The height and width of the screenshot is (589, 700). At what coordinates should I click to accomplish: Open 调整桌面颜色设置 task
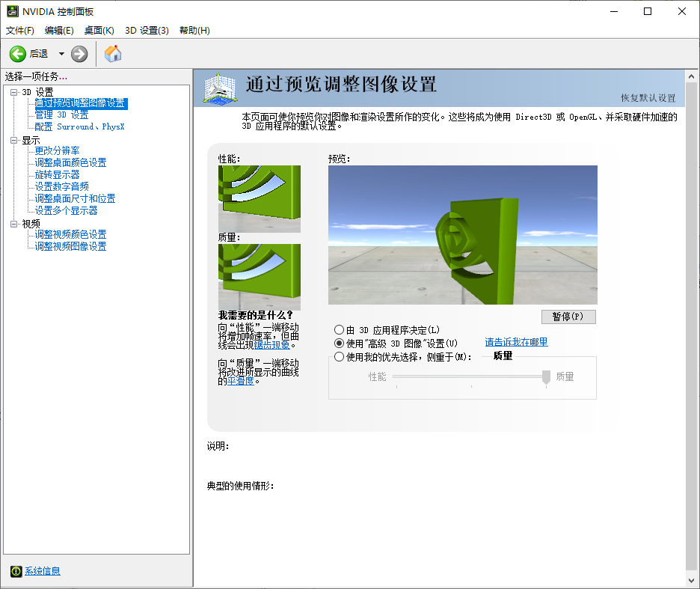70,162
